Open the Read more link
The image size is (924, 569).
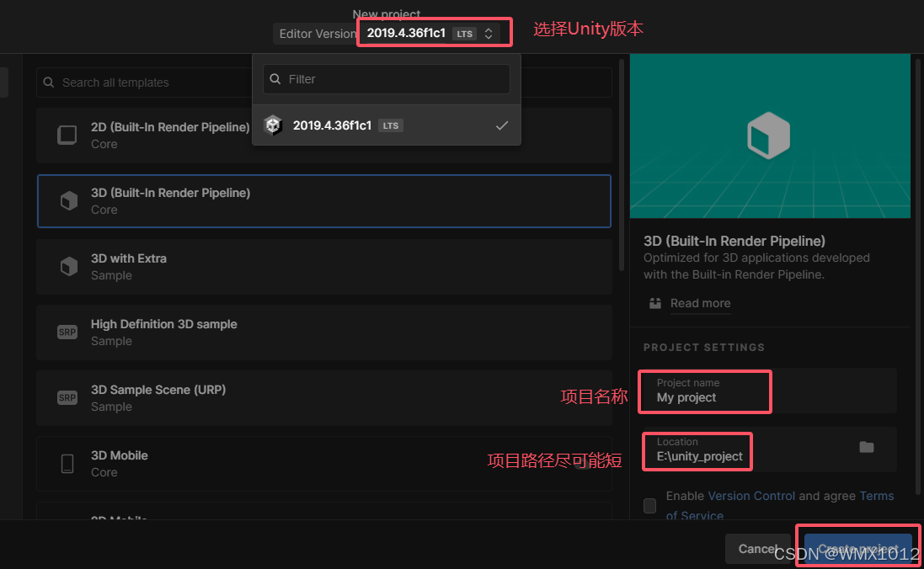(700, 303)
